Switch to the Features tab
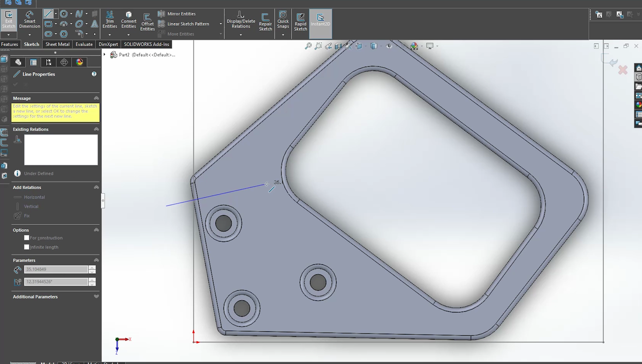 (x=9, y=44)
